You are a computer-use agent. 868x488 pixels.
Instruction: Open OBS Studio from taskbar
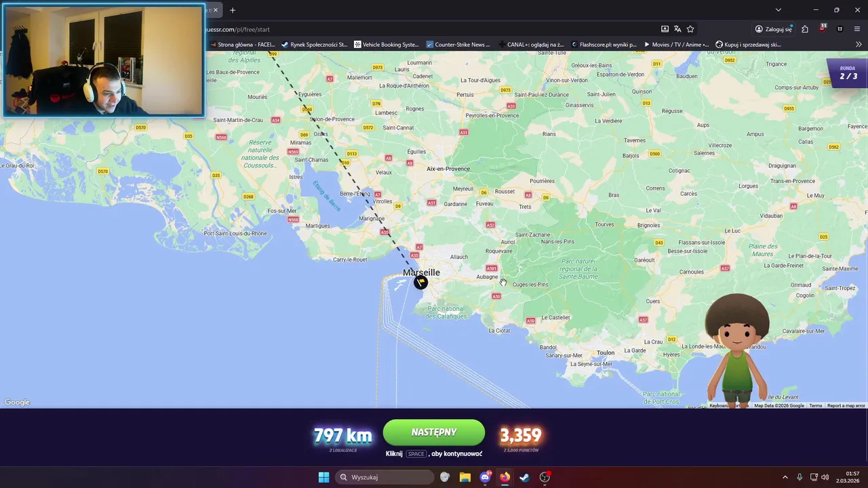click(545, 477)
